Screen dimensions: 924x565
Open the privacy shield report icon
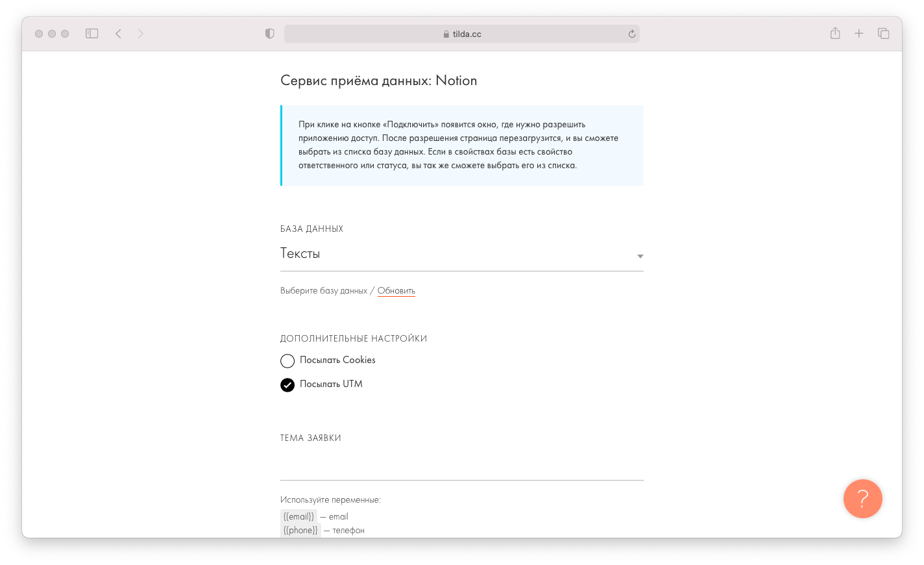coord(270,34)
